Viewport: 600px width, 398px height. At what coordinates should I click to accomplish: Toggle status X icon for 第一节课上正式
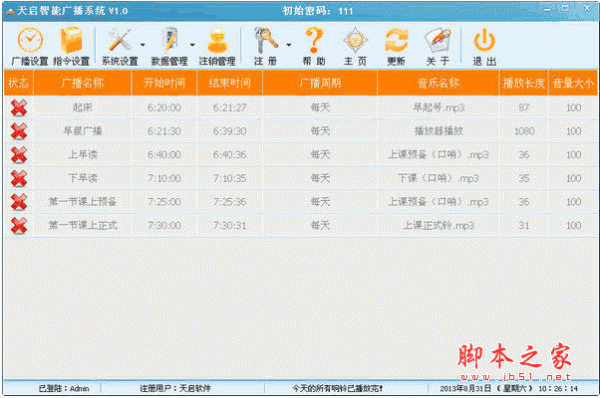point(19,226)
